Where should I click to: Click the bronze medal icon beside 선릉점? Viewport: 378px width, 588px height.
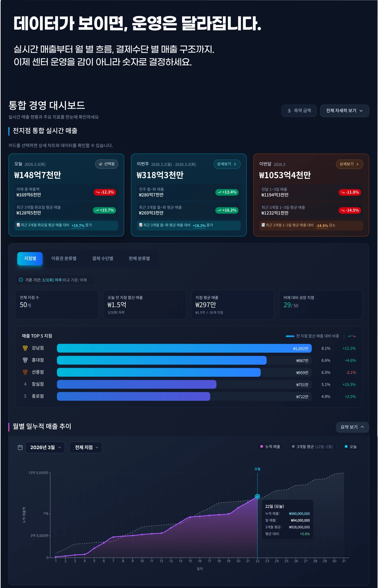pyautogui.click(x=25, y=372)
